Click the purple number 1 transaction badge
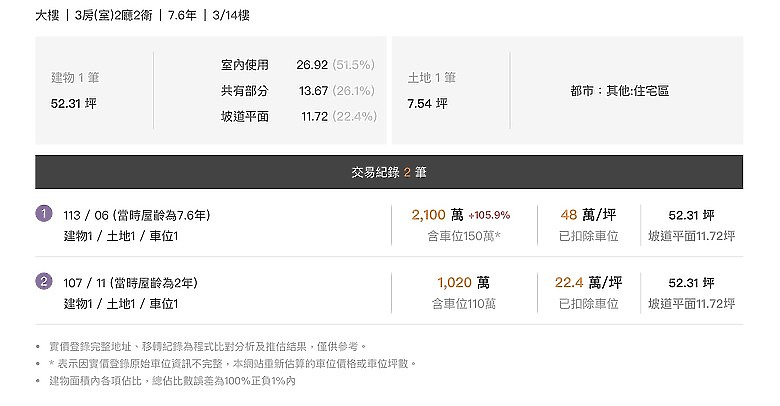This screenshot has width=780, height=406. 44,214
